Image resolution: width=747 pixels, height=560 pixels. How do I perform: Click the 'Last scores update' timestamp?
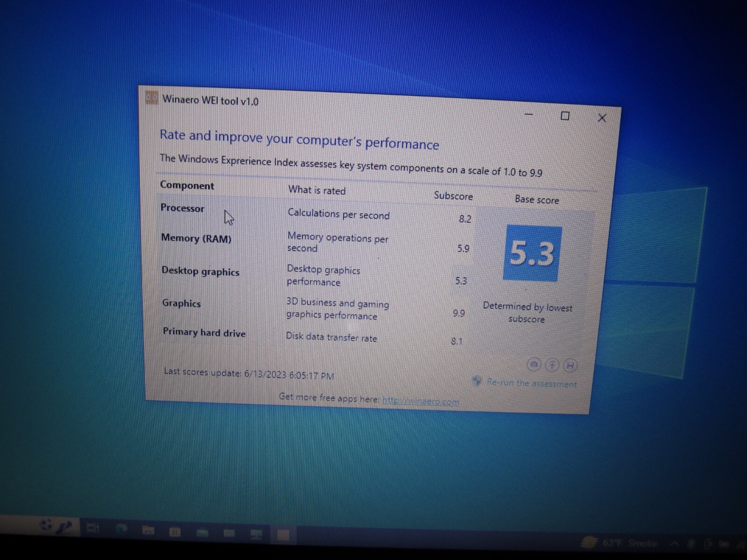click(249, 373)
